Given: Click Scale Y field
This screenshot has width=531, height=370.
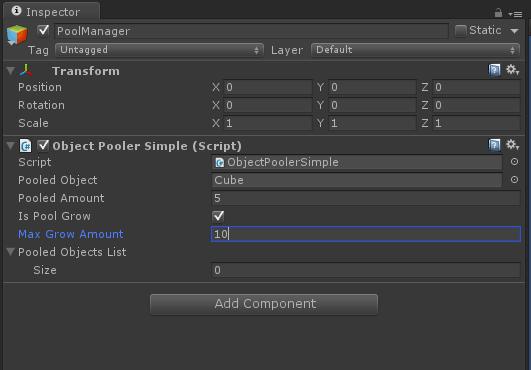Looking at the screenshot, I should click(372, 123).
